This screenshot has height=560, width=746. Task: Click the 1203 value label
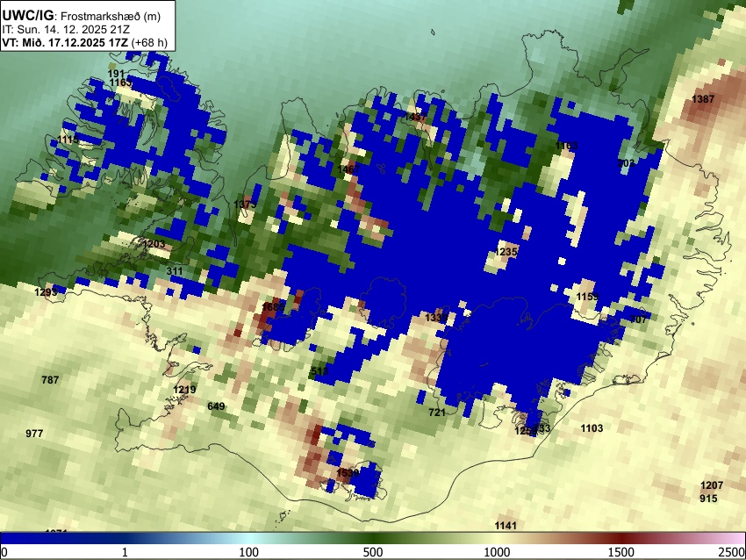coord(154,244)
